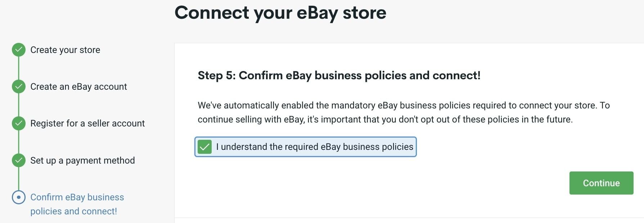Open the Confirm eBay business policies link

(x=77, y=204)
